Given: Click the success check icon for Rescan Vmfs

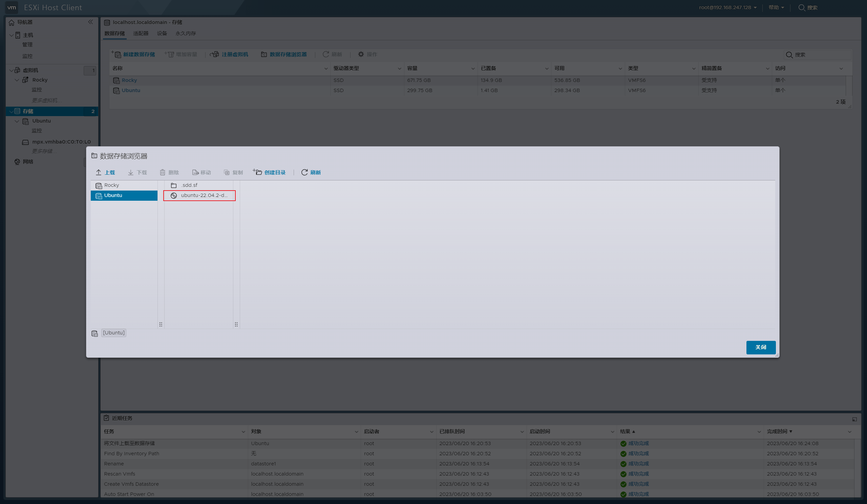Looking at the screenshot, I should [x=623, y=474].
